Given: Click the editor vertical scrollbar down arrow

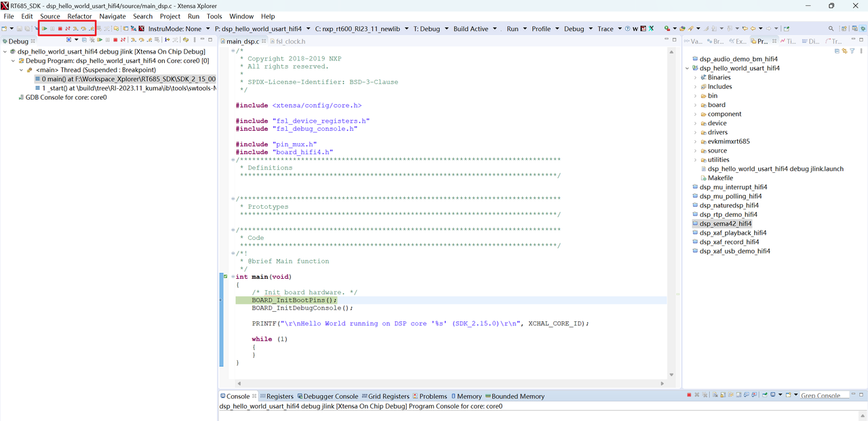Looking at the screenshot, I should [x=672, y=375].
